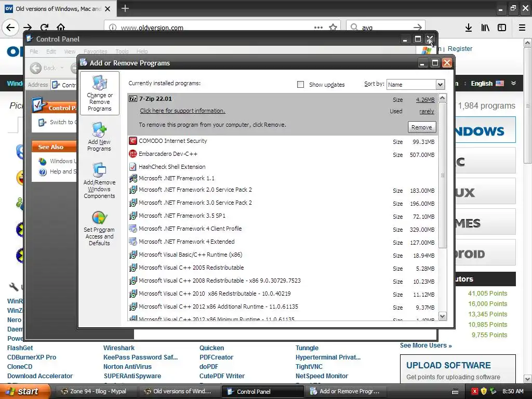This screenshot has width=532, height=399.
Task: Click programs list scrollbar down arrow
Action: click(x=443, y=316)
